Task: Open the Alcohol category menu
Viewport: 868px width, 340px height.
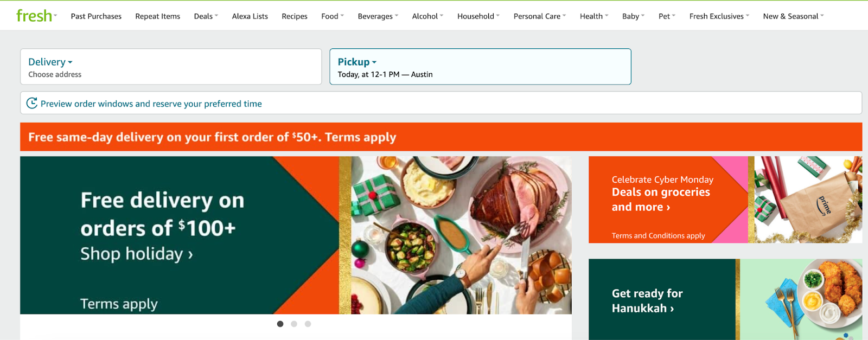Action: 427,16
